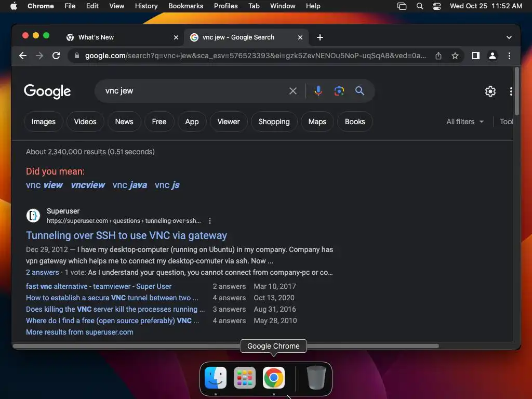
Task: Open Chrome side panel
Action: tap(476, 56)
